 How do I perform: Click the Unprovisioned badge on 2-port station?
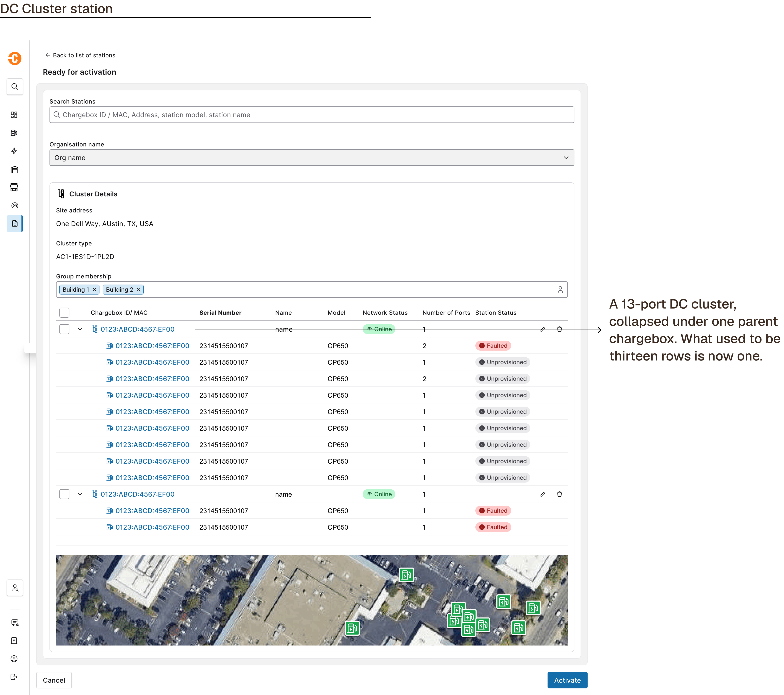tap(502, 379)
